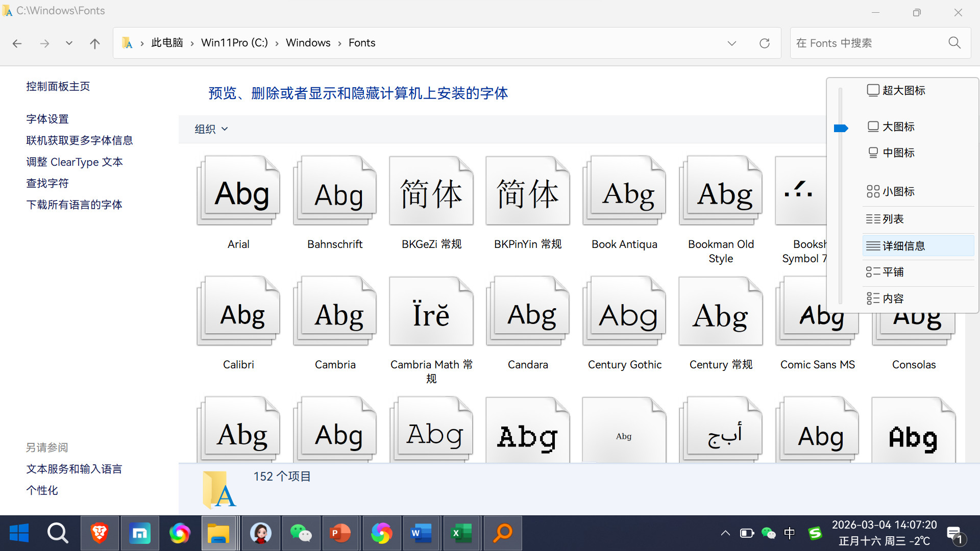Click the refresh icon in address bar
This screenshot has height=551, width=980.
click(x=764, y=43)
